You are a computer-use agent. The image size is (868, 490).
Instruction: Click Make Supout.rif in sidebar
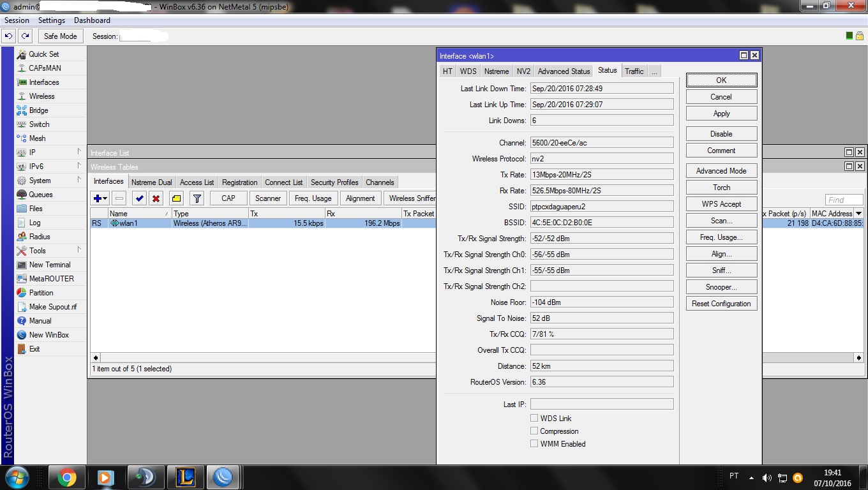pos(52,307)
